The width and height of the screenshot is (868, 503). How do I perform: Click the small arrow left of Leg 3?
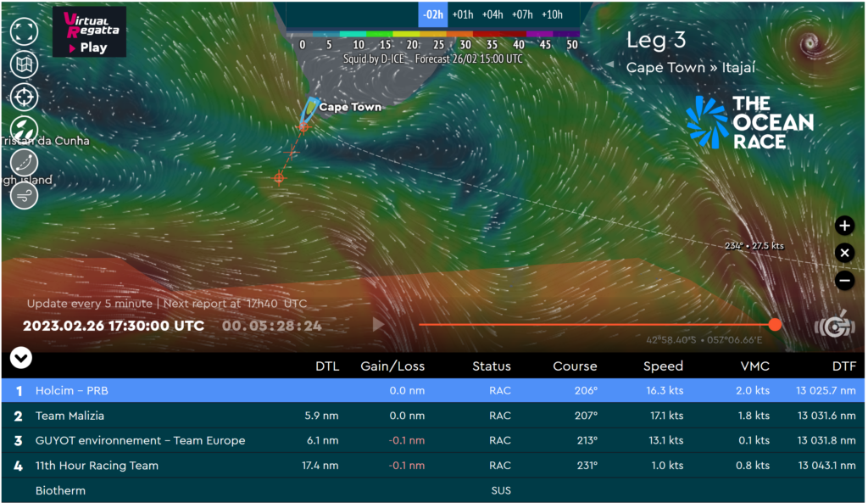pos(609,64)
